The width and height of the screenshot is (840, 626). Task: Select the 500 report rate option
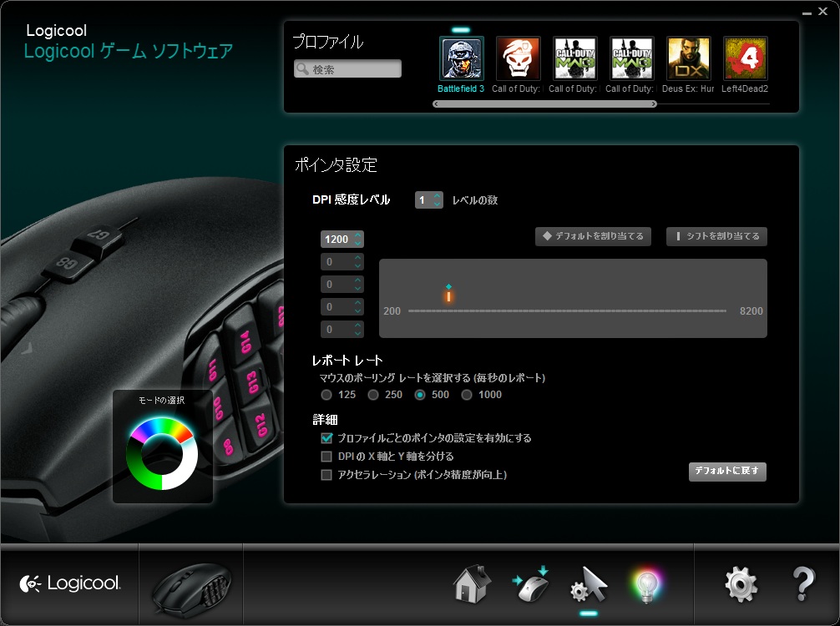[420, 395]
